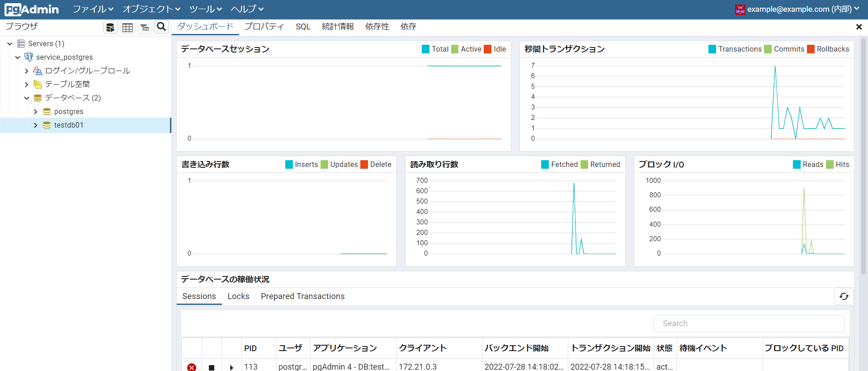The image size is (868, 371).
Task: Select the postgres tree row label
Action: 69,111
